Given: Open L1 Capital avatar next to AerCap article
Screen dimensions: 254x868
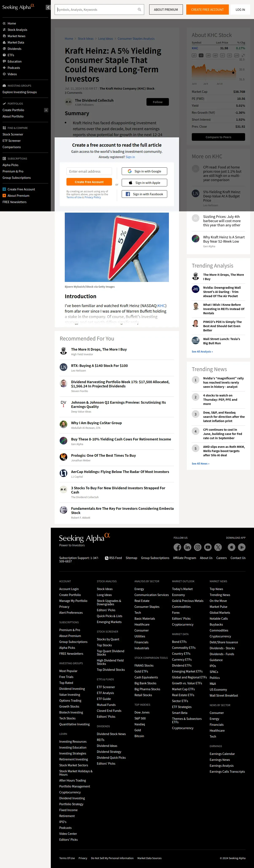Looking at the screenshot, I should [63, 473].
